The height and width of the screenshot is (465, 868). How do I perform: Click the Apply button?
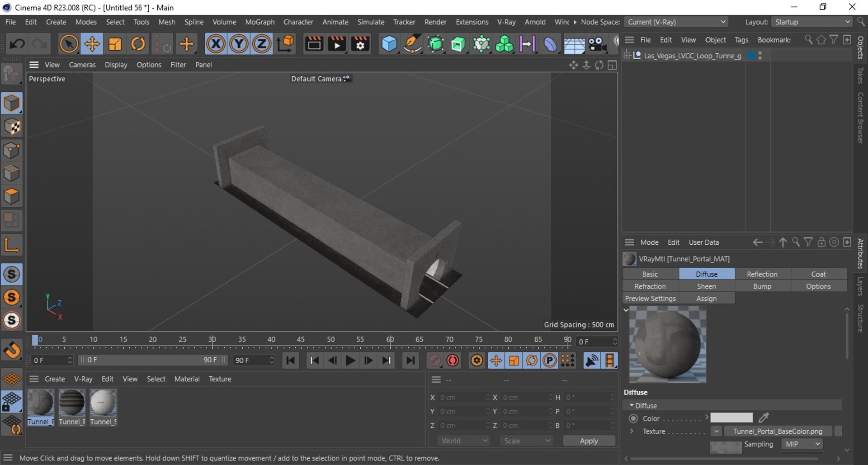click(589, 441)
